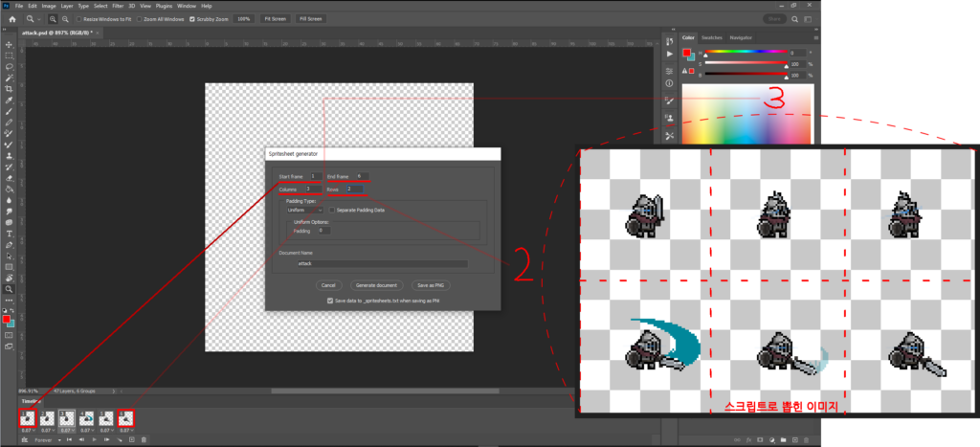Image resolution: width=980 pixels, height=447 pixels.
Task: Click the Search magnifier icon
Action: click(795, 19)
